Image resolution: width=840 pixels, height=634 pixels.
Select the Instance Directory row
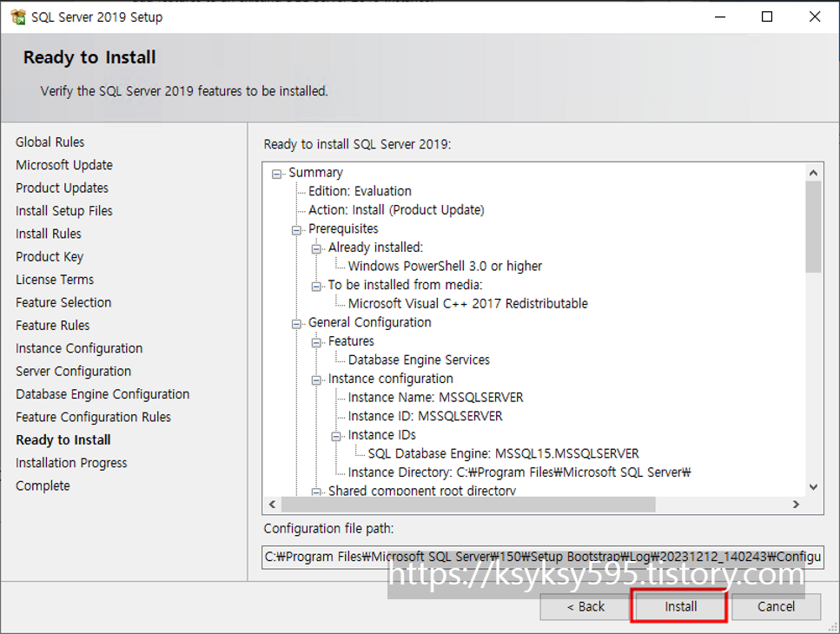(x=519, y=472)
